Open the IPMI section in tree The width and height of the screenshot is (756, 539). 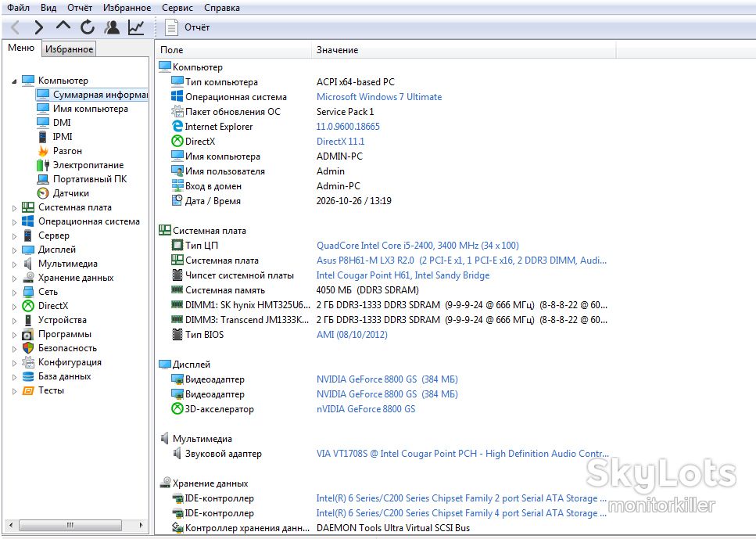pyautogui.click(x=63, y=137)
